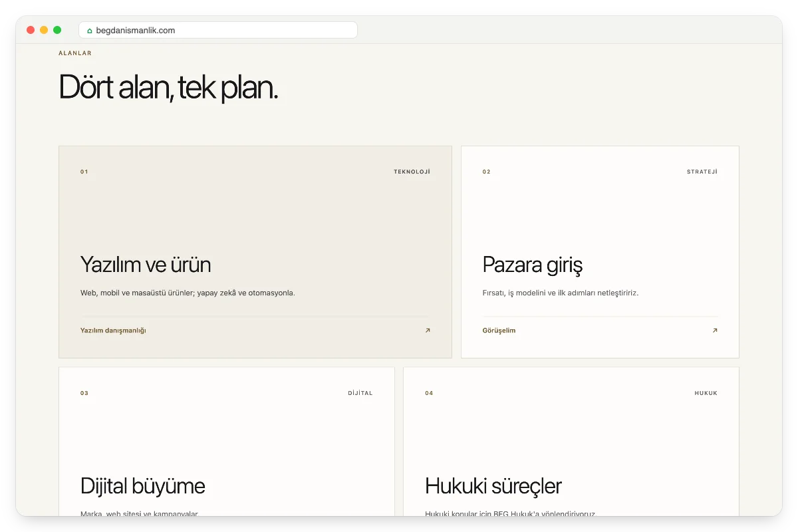Screen dimensions: 798x532
Task: Open the arrow icon beside Görüşelim
Action: point(715,331)
